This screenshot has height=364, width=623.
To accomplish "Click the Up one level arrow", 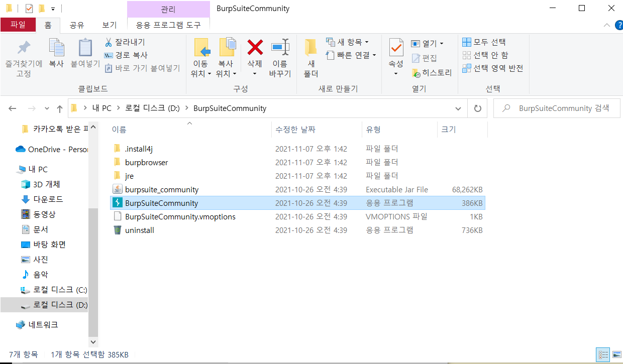I will (60, 108).
